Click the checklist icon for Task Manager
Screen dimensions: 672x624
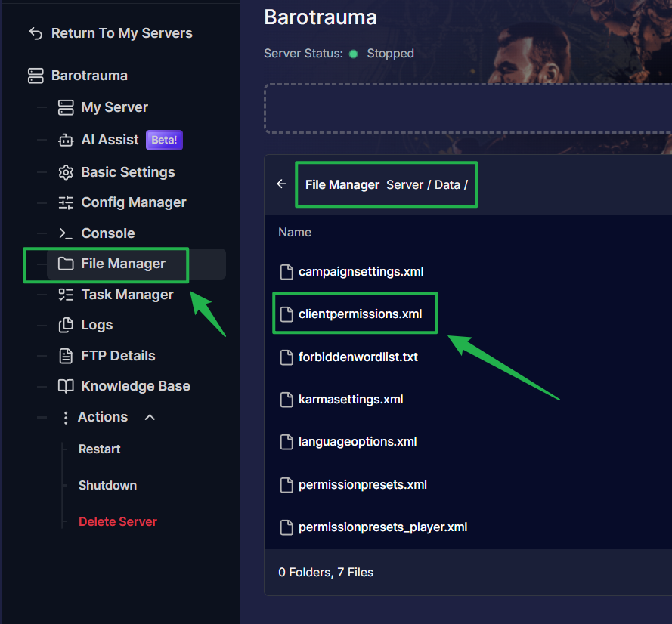66,295
